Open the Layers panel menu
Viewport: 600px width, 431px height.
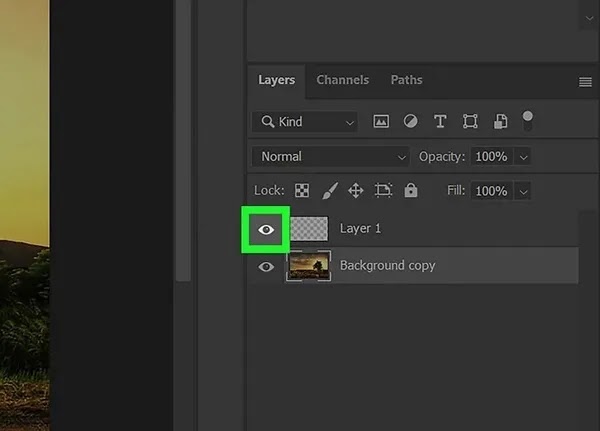[x=585, y=82]
